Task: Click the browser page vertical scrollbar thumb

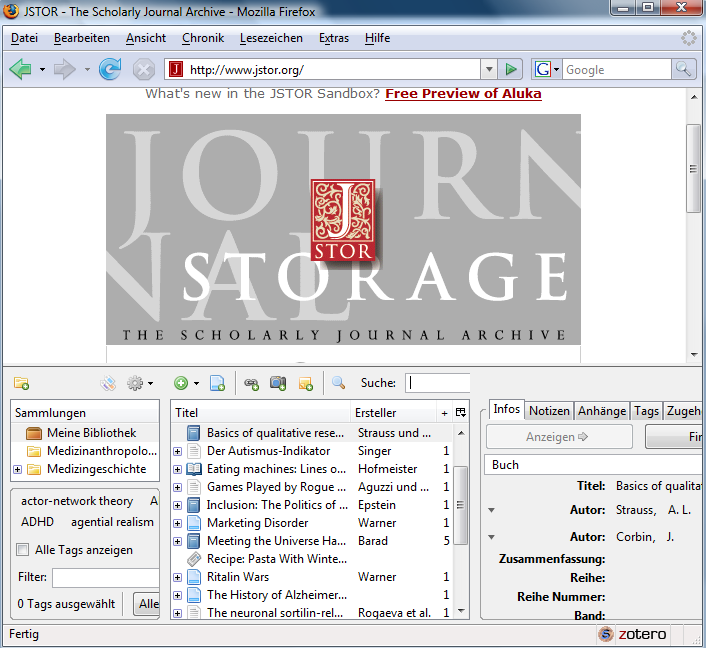Action: (693, 168)
